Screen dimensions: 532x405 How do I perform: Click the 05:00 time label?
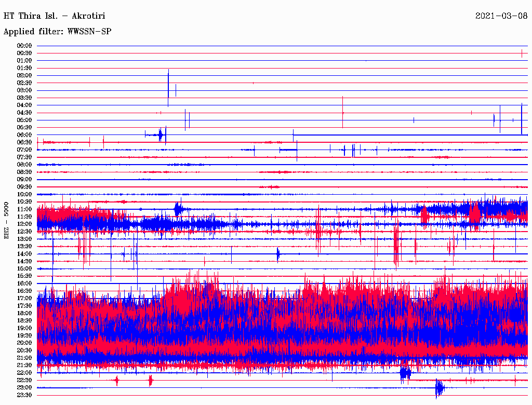point(24,120)
